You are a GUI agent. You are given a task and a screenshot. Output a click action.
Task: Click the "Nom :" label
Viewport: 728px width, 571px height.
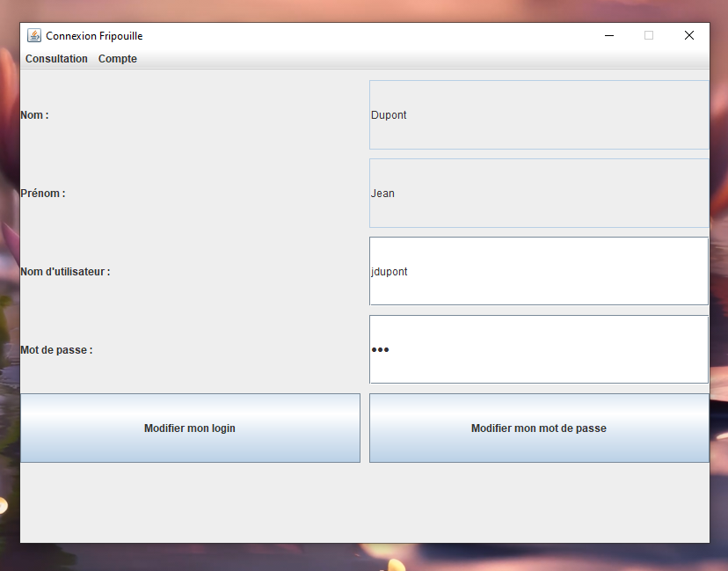tap(35, 115)
